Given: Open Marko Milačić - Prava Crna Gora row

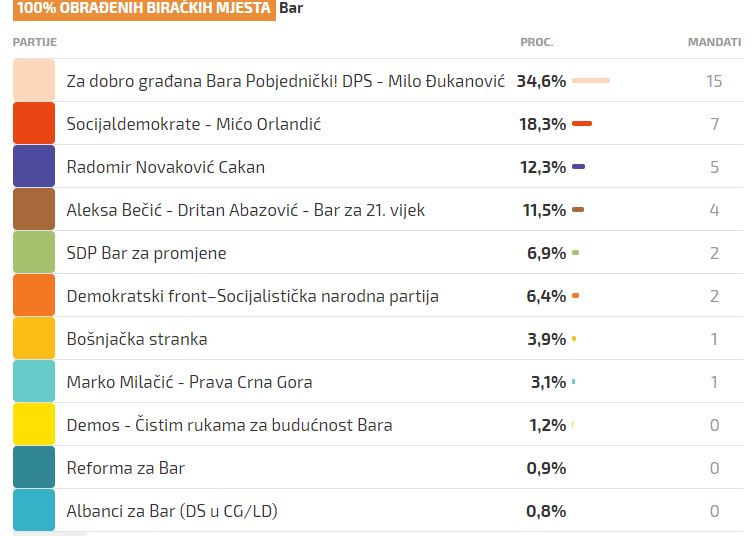Looking at the screenshot, I should coord(378,382).
